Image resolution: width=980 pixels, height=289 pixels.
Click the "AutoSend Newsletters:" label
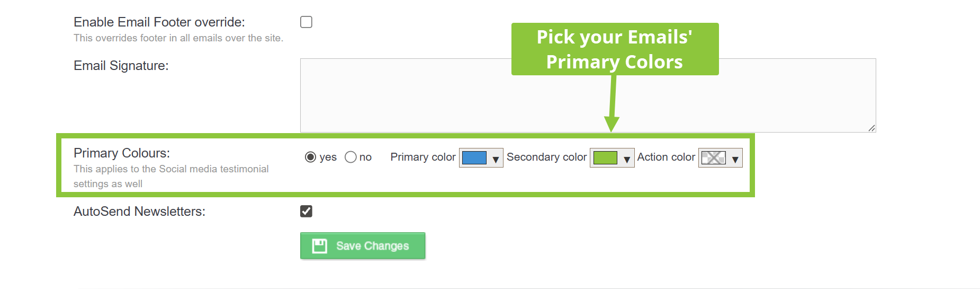click(x=139, y=212)
